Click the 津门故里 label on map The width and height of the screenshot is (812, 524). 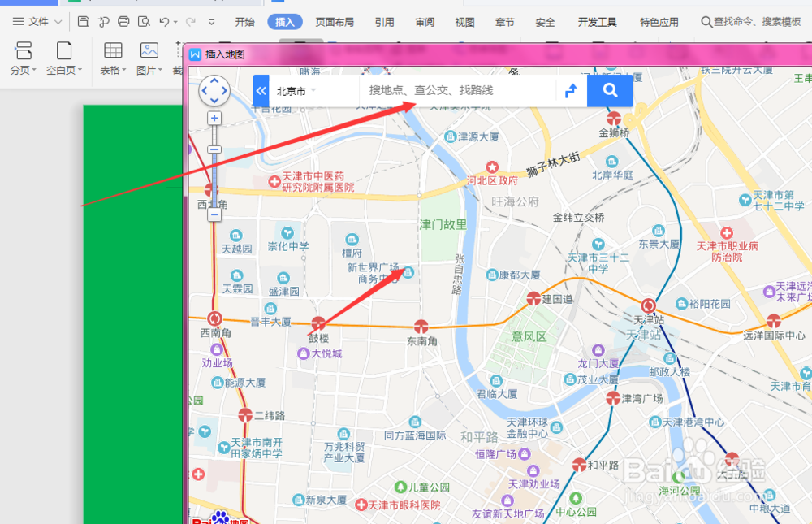click(443, 224)
